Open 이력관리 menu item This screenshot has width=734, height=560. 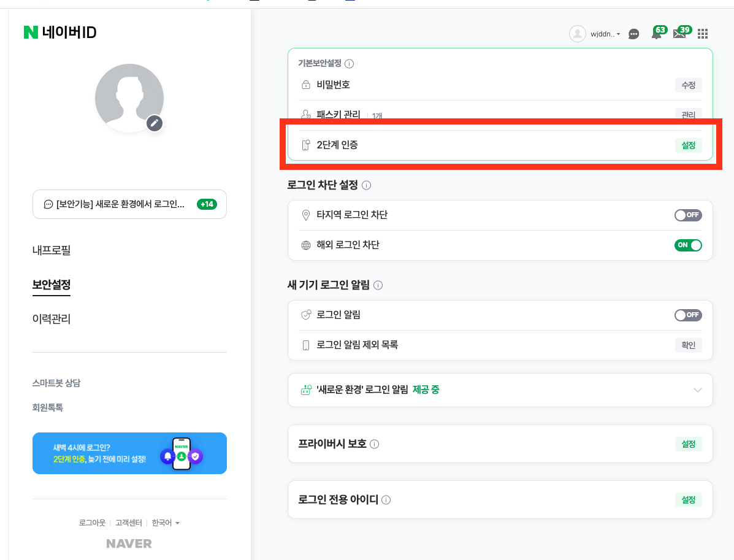[x=52, y=319]
